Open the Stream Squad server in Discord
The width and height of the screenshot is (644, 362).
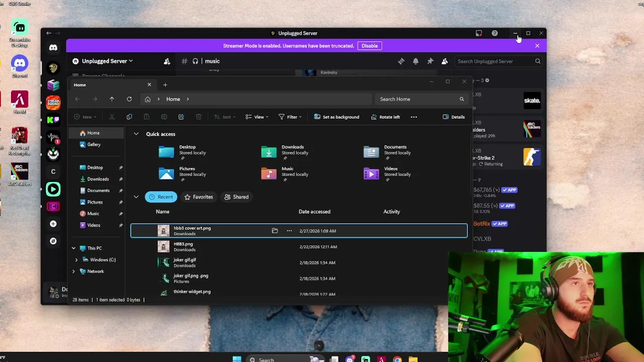point(53,103)
